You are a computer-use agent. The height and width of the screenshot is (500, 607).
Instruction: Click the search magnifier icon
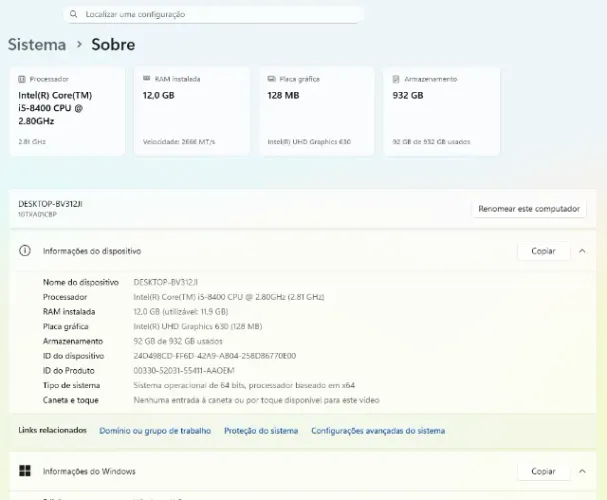tap(73, 14)
